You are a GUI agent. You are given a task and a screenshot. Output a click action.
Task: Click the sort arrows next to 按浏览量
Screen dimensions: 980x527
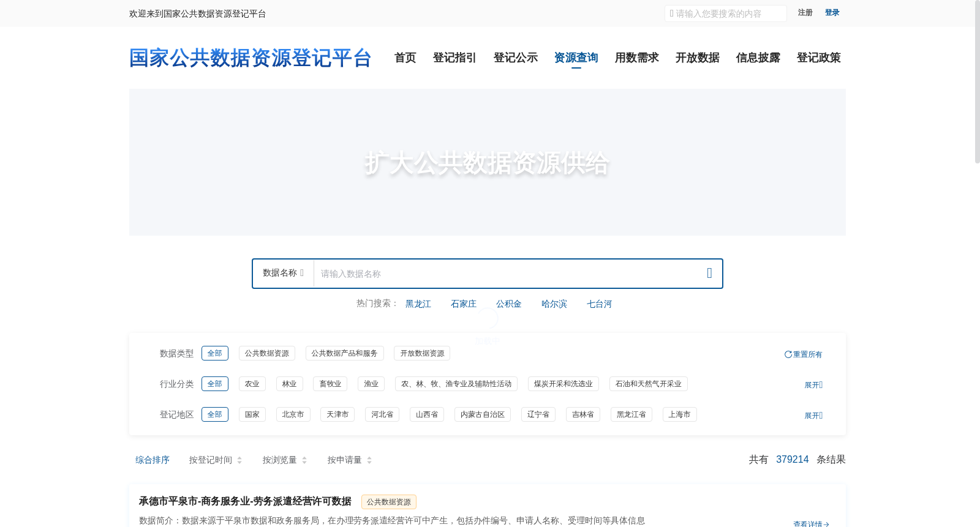[304, 460]
